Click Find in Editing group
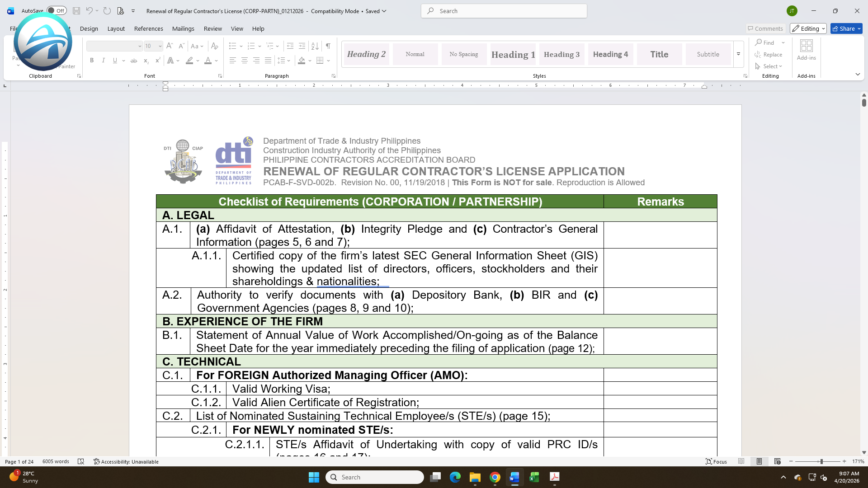The width and height of the screenshot is (868, 488). coord(765,42)
